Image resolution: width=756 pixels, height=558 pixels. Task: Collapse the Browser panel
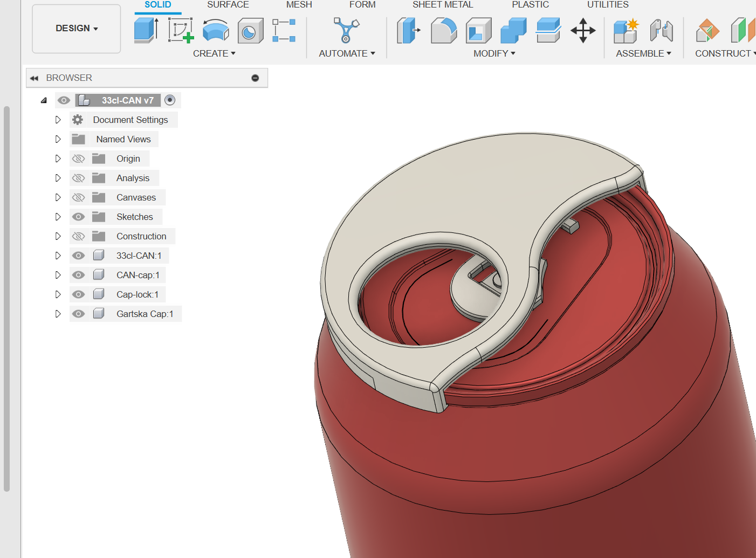click(35, 78)
